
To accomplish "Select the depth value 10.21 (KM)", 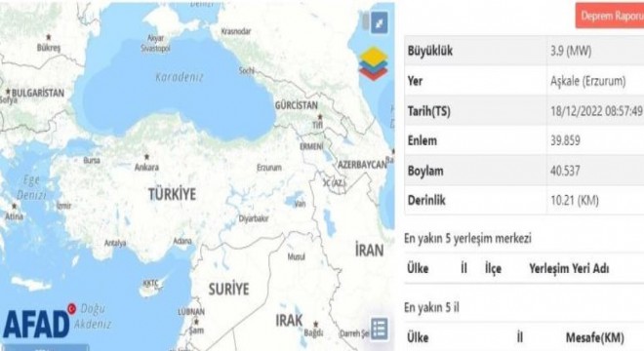I will pos(575,200).
